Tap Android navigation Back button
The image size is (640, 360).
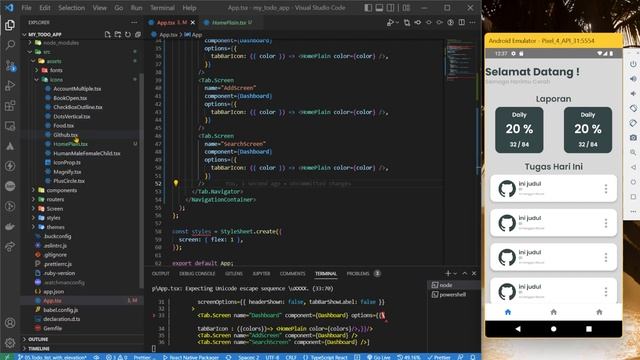(x=518, y=329)
